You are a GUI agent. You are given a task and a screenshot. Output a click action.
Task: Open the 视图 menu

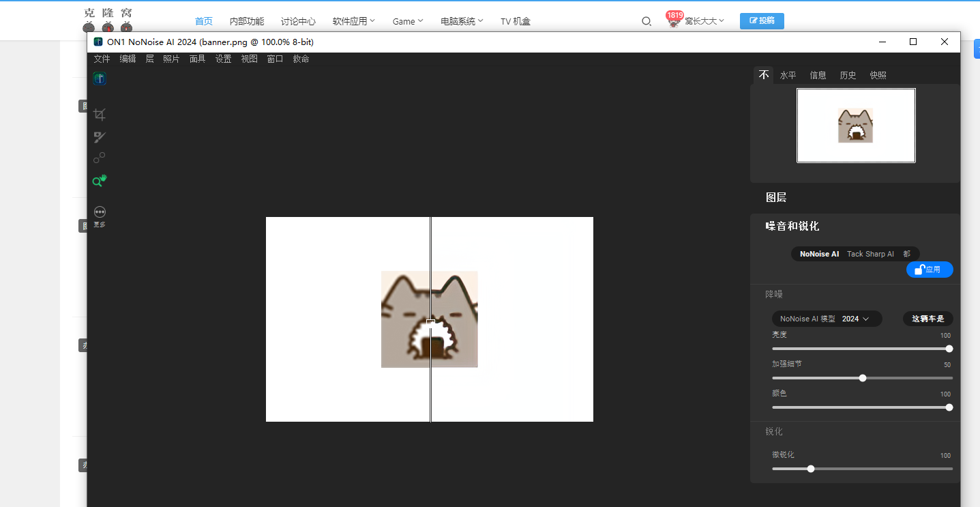249,59
